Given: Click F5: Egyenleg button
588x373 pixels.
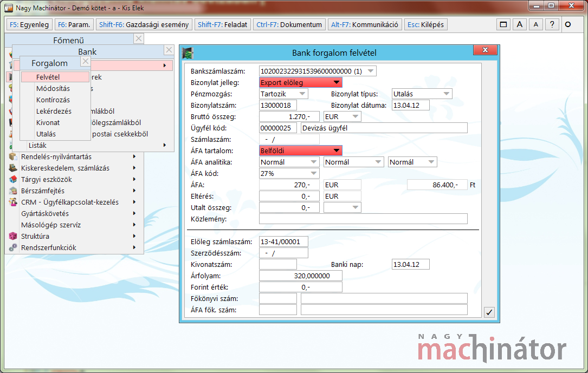Looking at the screenshot, I should [29, 25].
